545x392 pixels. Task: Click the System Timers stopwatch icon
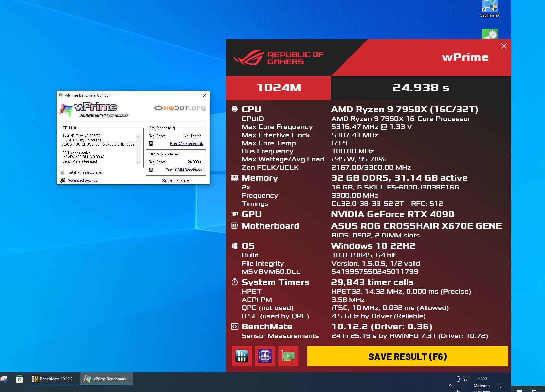pyautogui.click(x=234, y=282)
